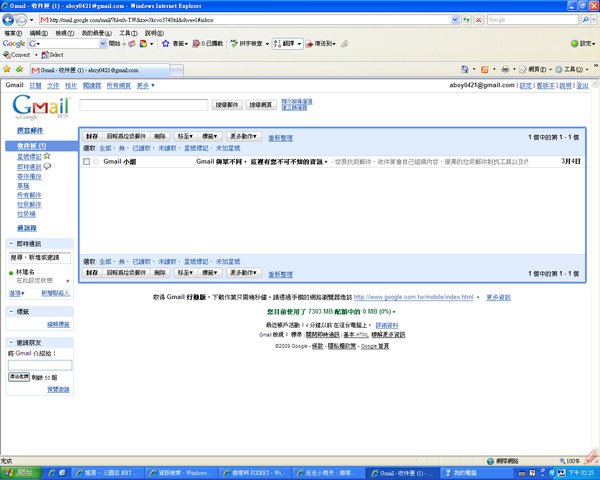
Task: Open the 收件匣 (1) inbox folder
Action: (x=31, y=146)
